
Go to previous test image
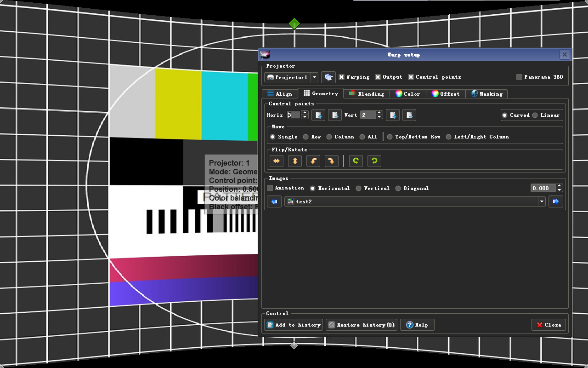[274, 201]
